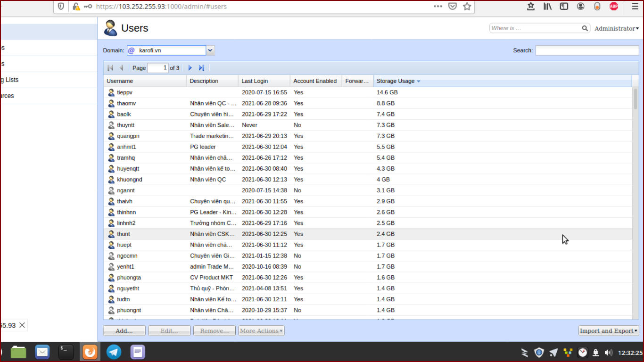The height and width of the screenshot is (362, 644).
Task: Open Firefox page actions three-dot menu
Action: click(438, 7)
